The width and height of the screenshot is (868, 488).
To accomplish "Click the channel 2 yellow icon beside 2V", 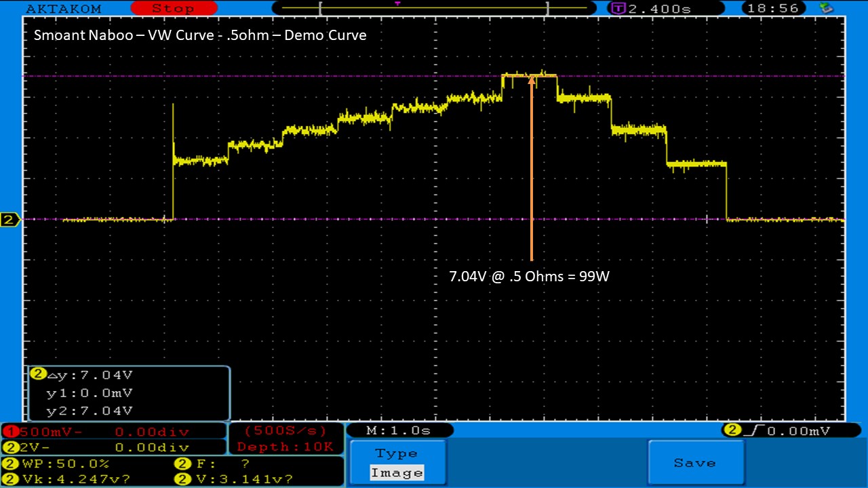I will tap(11, 447).
